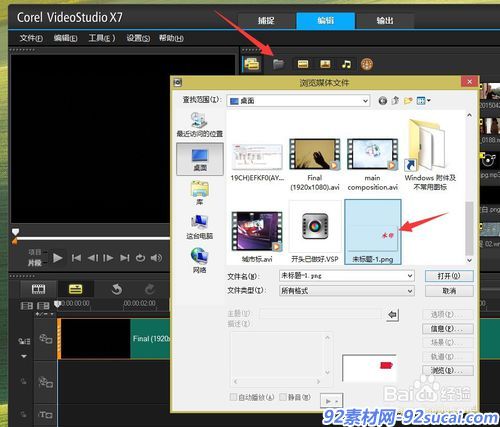Open the Windows accessories folder shortcut

(x=430, y=155)
